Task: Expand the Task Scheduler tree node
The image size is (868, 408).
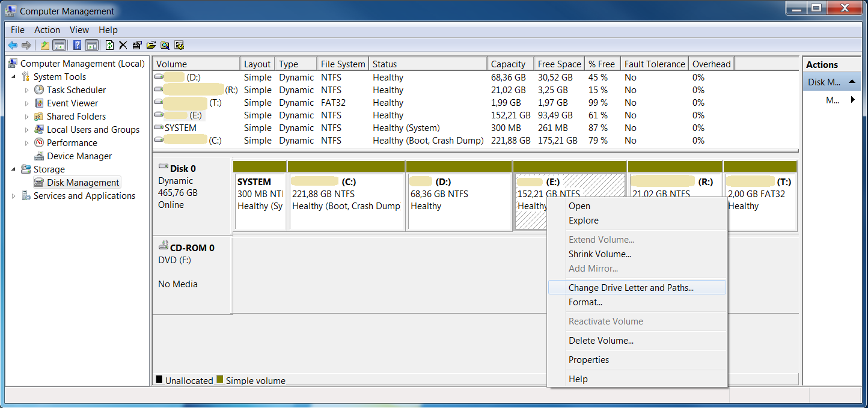Action: pyautogui.click(x=26, y=90)
